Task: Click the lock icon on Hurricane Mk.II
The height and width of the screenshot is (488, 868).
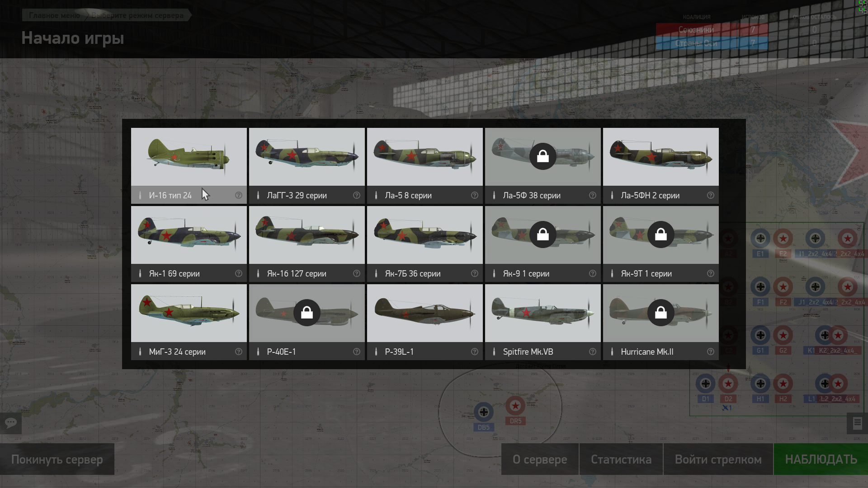Action: point(660,312)
